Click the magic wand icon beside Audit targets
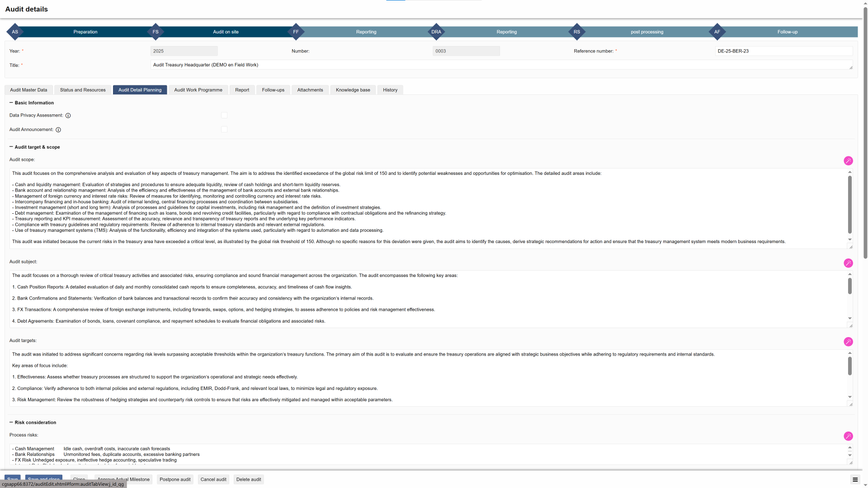868x488 pixels. coord(848,342)
